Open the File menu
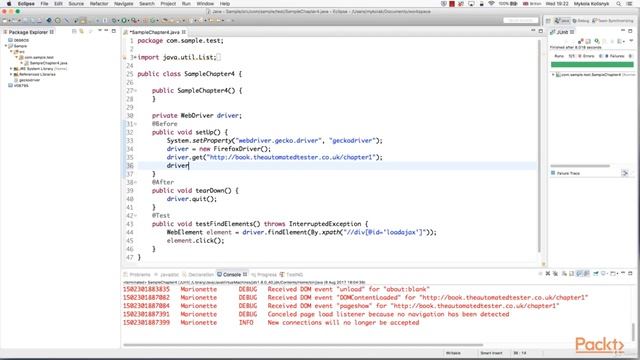The height and width of the screenshot is (360, 640). pyautogui.click(x=44, y=4)
